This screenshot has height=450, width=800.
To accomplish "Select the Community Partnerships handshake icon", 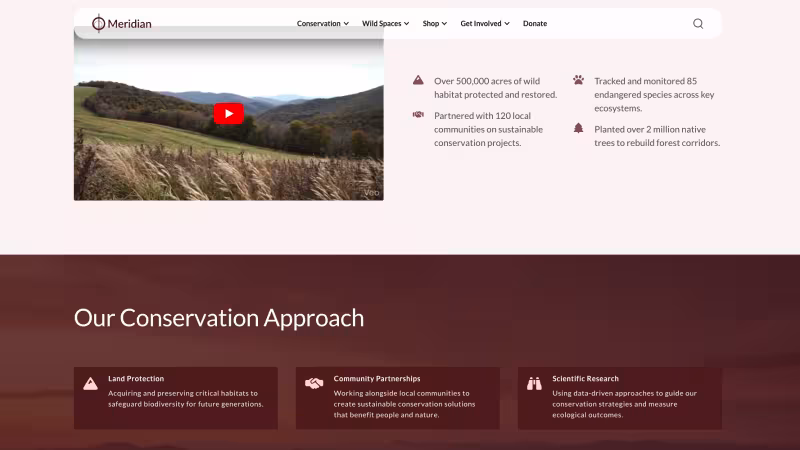I will pyautogui.click(x=314, y=383).
